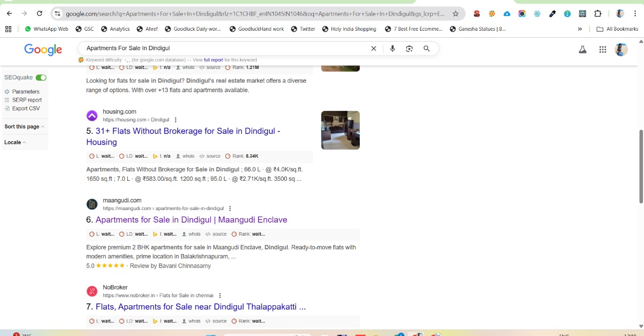Collapse the Sort this page section
Image resolution: width=644 pixels, height=336 pixels.
(42, 126)
